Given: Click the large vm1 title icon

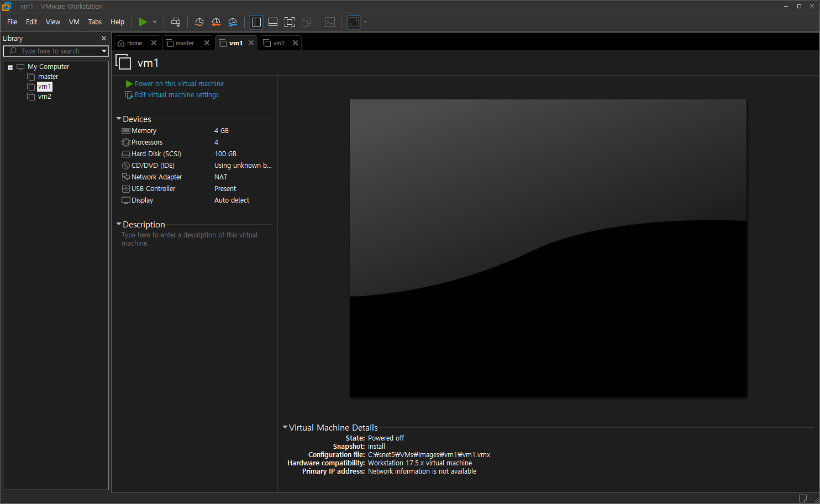Looking at the screenshot, I should click(123, 62).
